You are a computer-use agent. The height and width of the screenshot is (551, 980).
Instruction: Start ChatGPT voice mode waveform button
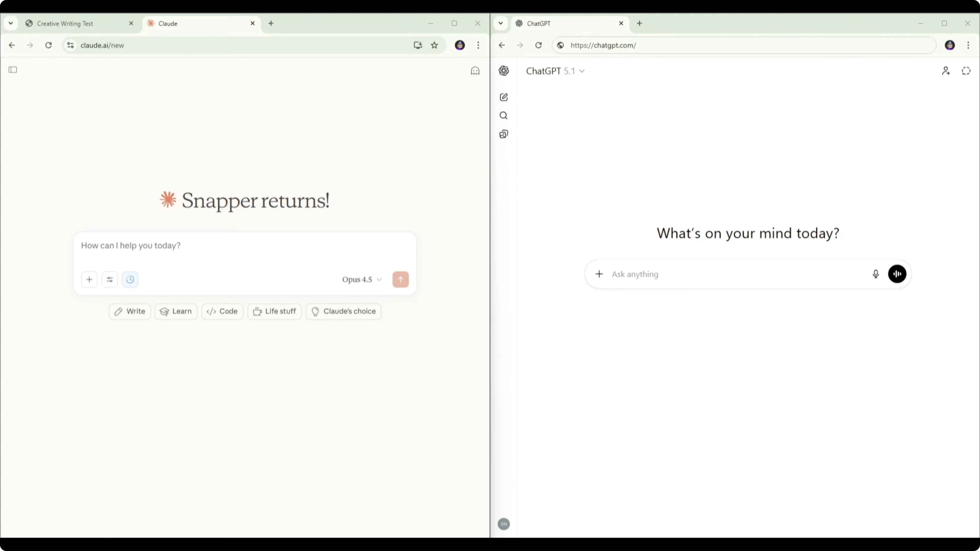[x=897, y=274]
